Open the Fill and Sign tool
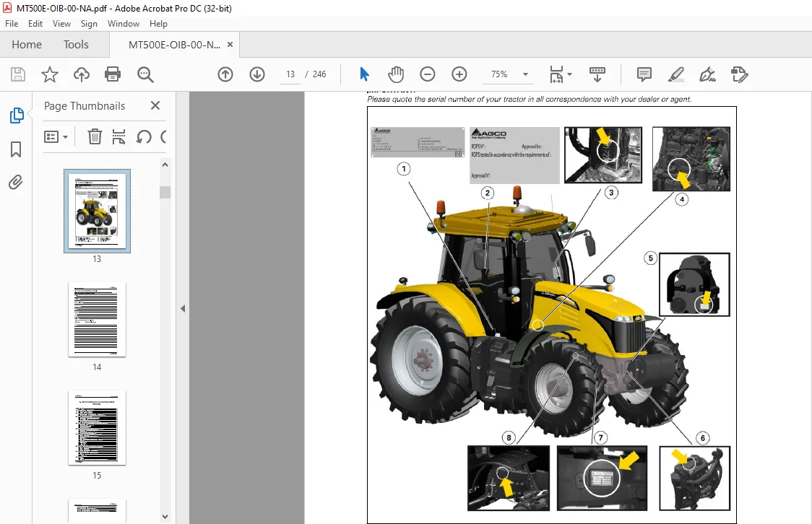The image size is (812, 524). 707,74
